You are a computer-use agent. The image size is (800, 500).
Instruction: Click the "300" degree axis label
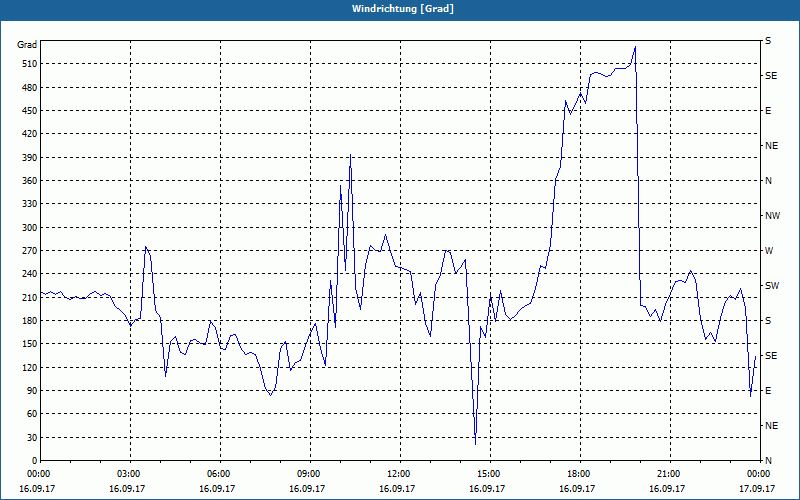coord(30,228)
